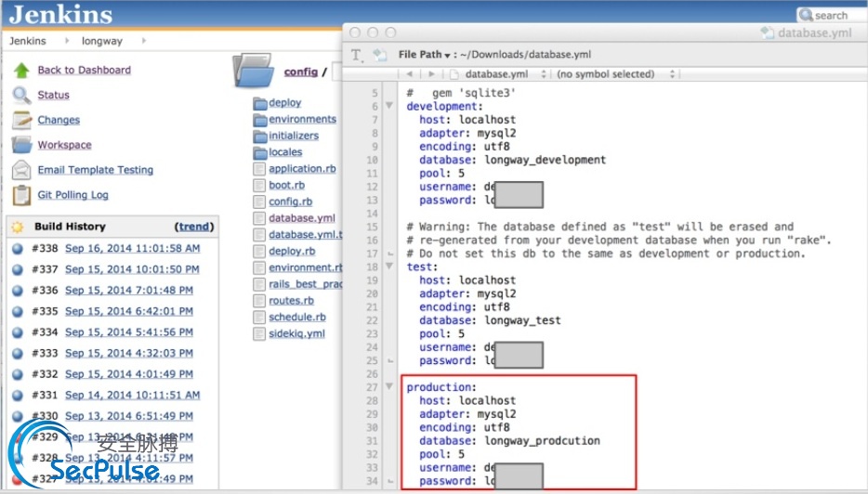Image resolution: width=868 pixels, height=494 pixels.
Task: Open the config folder breadcrumb link
Action: 300,71
